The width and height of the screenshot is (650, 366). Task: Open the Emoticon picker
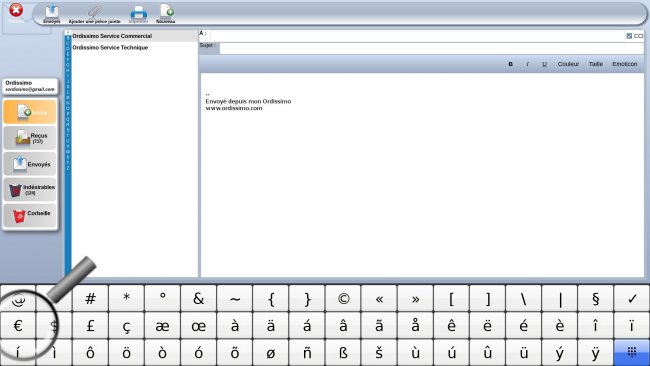coord(625,64)
